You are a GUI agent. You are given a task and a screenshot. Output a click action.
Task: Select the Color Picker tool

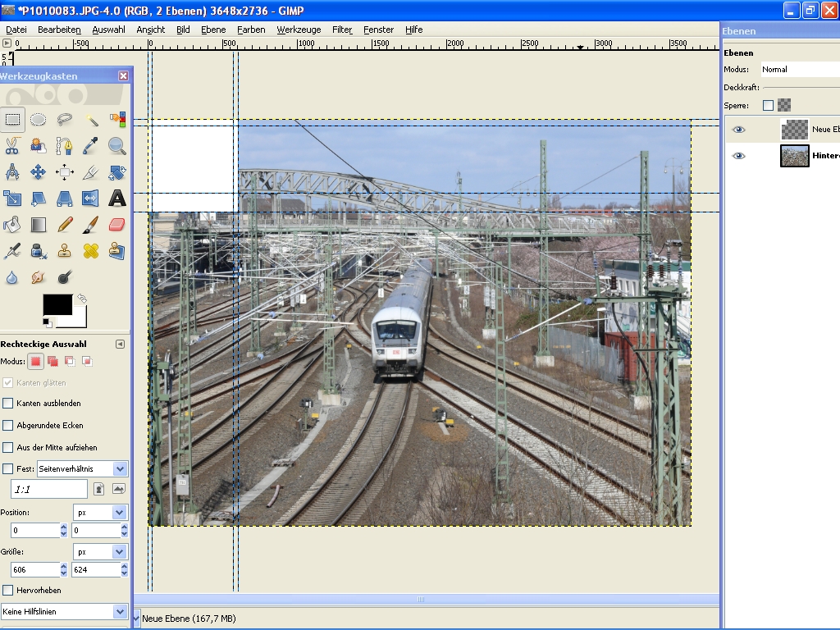point(91,146)
